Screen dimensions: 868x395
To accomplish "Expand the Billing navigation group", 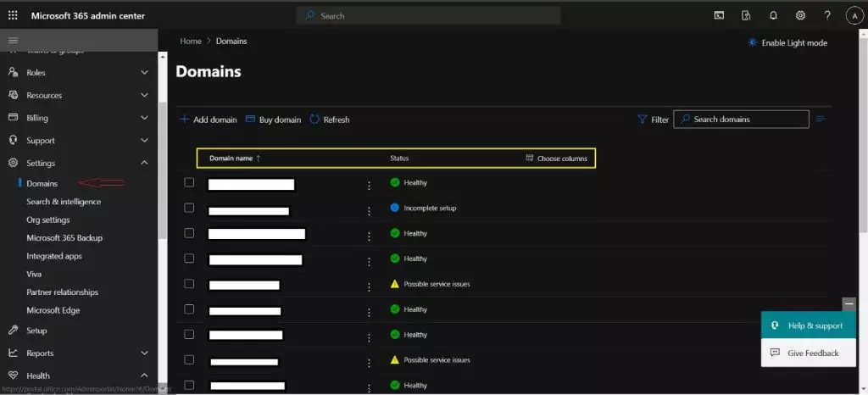I will [144, 118].
